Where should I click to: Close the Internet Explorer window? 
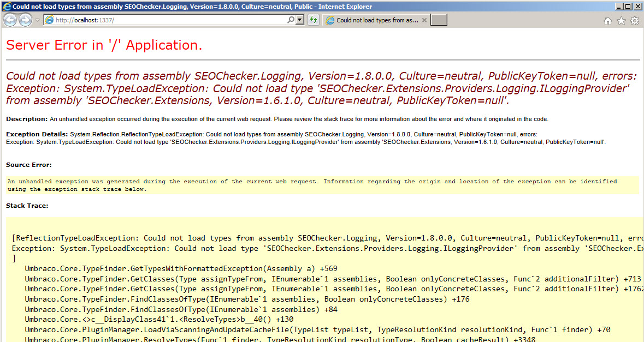click(x=637, y=7)
